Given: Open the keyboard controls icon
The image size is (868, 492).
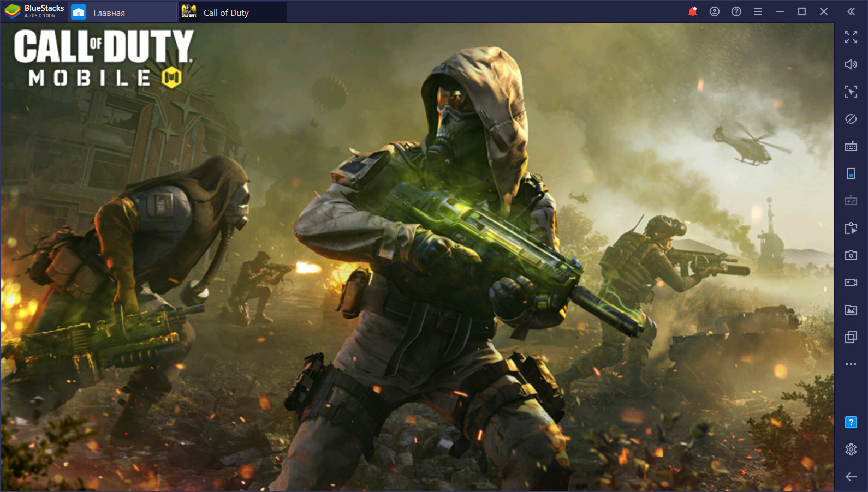Looking at the screenshot, I should (x=851, y=146).
